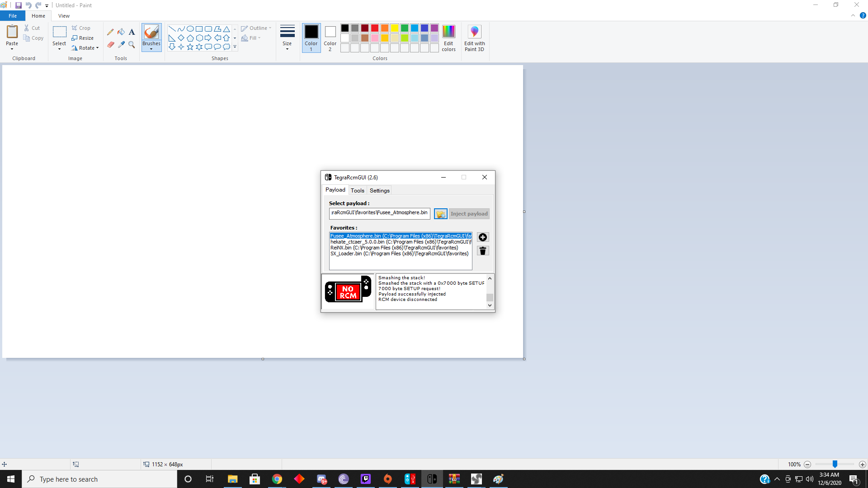
Task: Switch to the Payload tab in TegraRcmGUI
Action: [x=335, y=190]
